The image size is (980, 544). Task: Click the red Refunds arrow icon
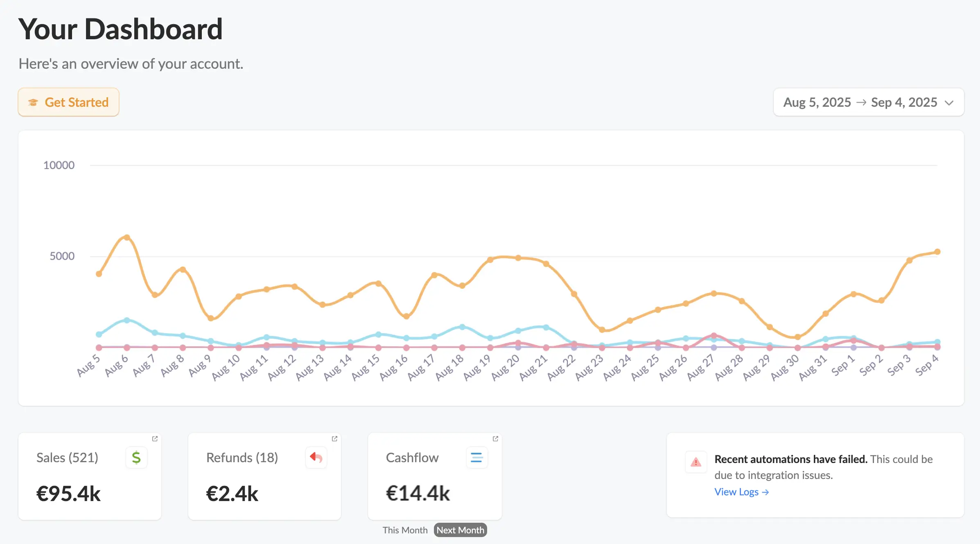click(316, 457)
